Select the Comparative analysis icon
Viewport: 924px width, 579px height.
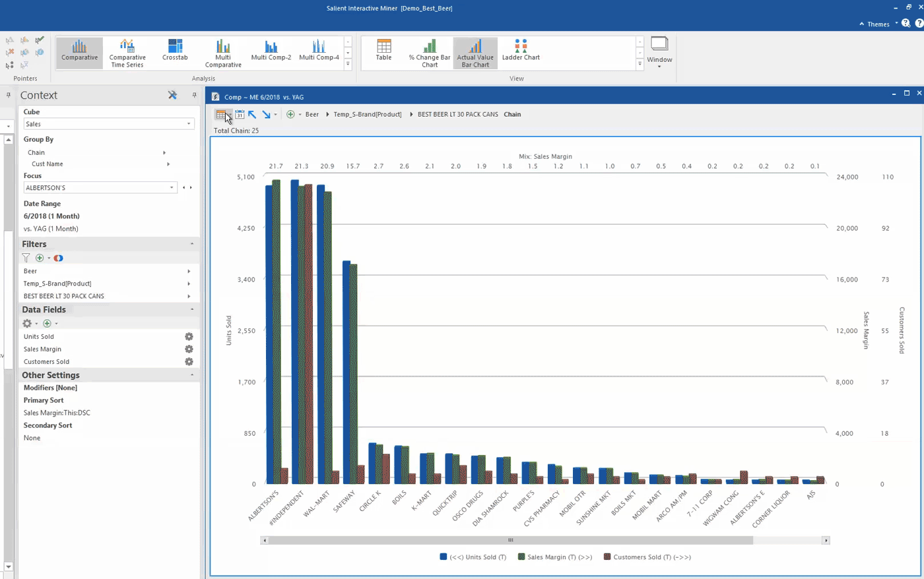(x=79, y=53)
